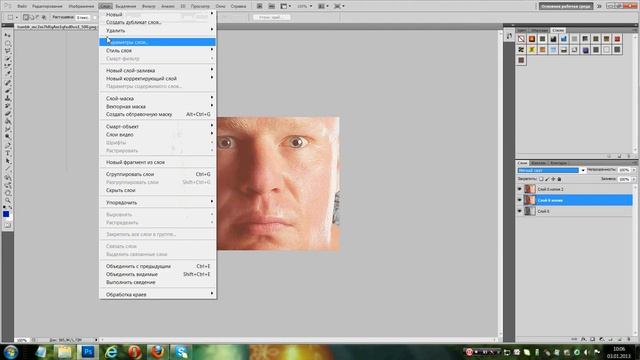
Task: Expand more workspaces with the double chevron
Action: 599,6
